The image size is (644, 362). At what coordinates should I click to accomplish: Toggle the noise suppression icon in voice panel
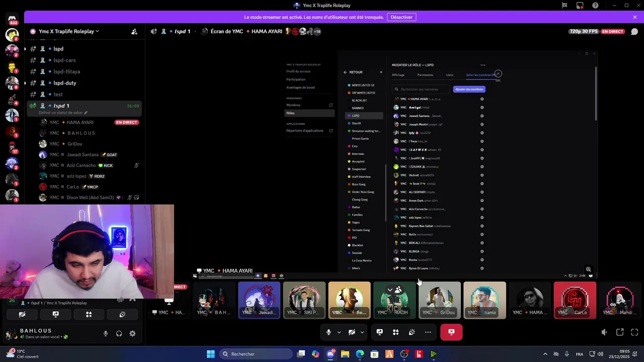(x=120, y=300)
